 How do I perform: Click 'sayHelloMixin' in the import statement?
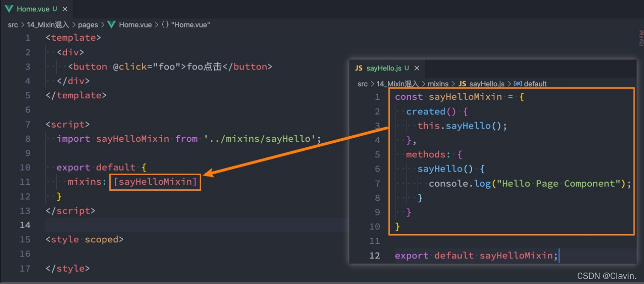[133, 139]
